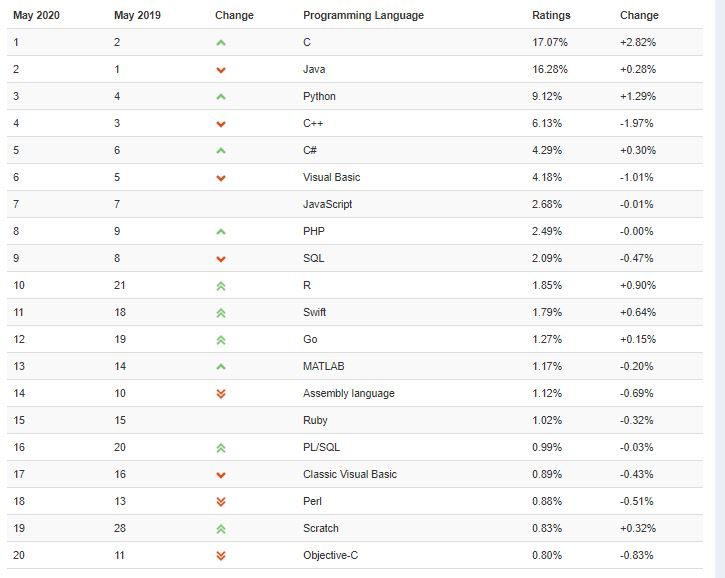Image resolution: width=725 pixels, height=578 pixels.
Task: Click the Programming Language column header
Action: tap(363, 15)
